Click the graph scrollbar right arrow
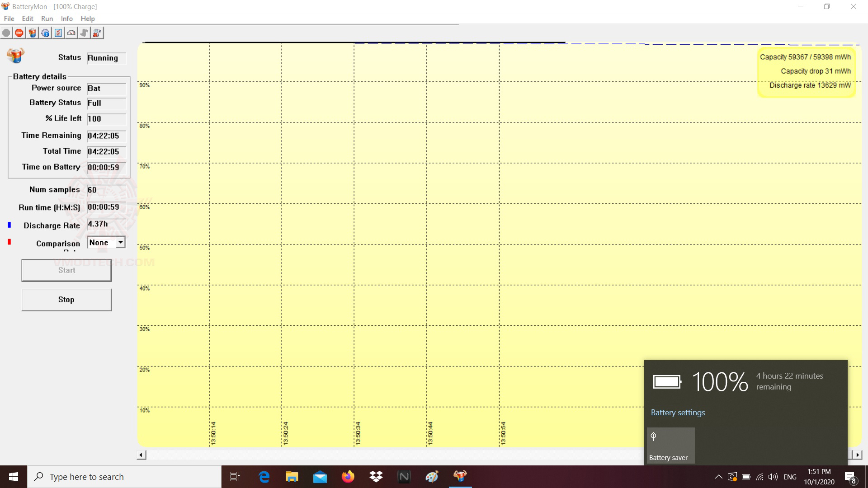Image resolution: width=868 pixels, height=488 pixels. pos(857,455)
